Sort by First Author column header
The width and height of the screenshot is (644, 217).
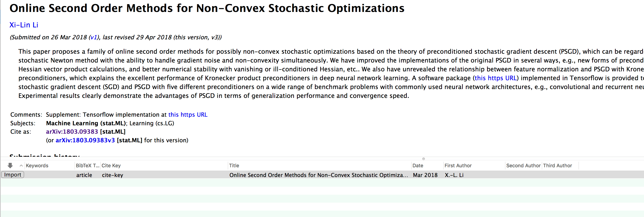[458, 166]
